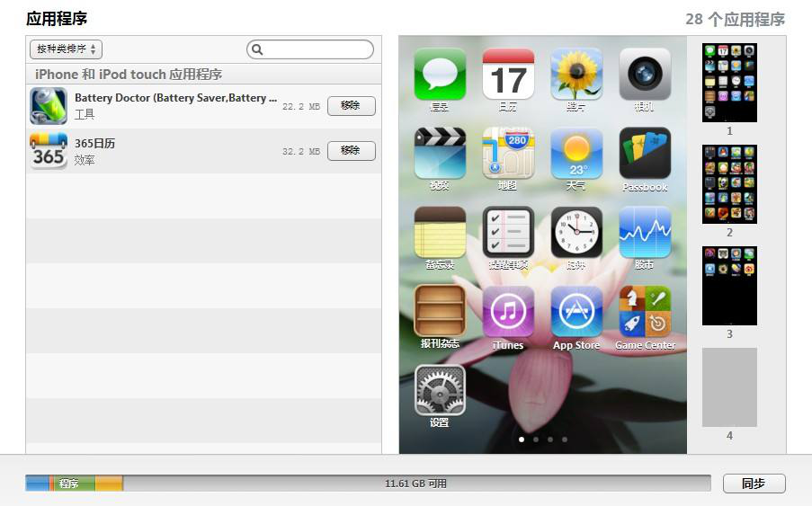The image size is (812, 506).
Task: Click the 22.2 MB size value
Action: pos(301,107)
